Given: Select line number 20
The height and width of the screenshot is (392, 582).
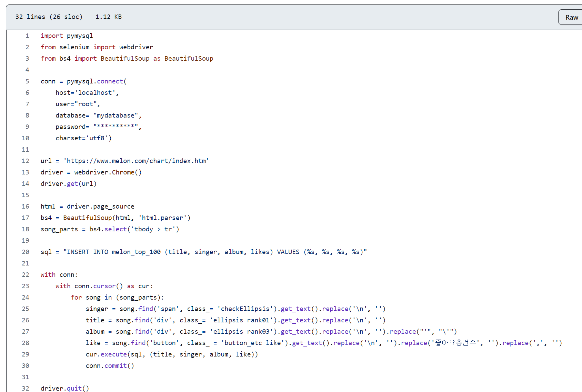Looking at the screenshot, I should click(26, 252).
